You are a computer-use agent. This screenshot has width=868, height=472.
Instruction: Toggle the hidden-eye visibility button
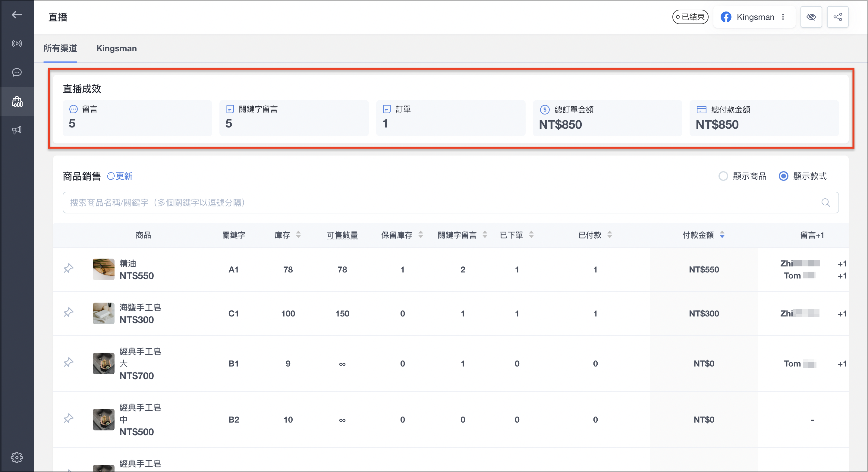point(811,17)
